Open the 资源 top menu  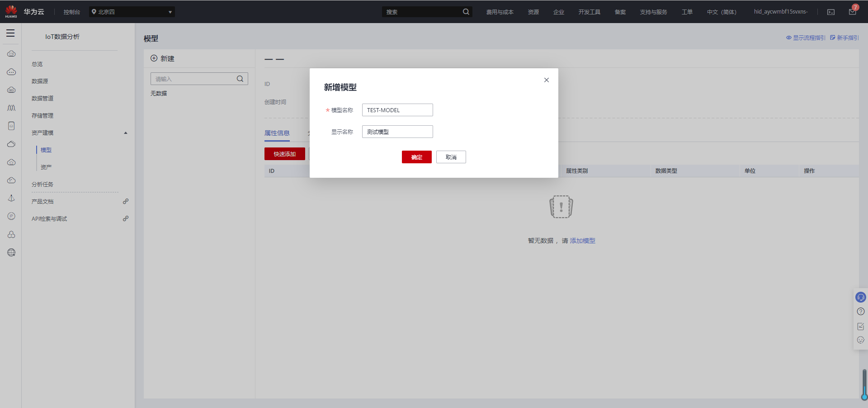pyautogui.click(x=533, y=12)
